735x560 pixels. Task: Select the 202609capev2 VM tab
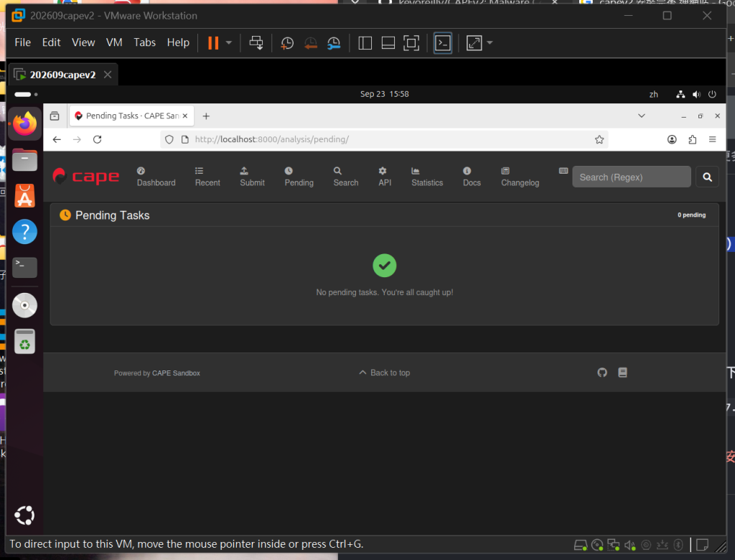tap(62, 75)
